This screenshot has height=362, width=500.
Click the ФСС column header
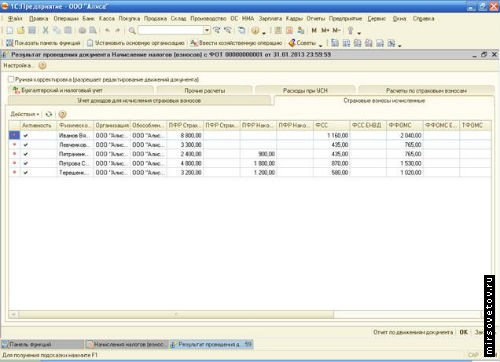tap(331, 125)
